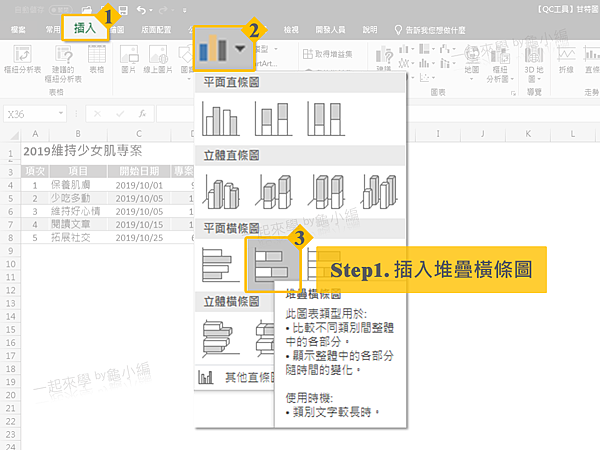The image size is (600, 450).
Task: Click cell 拓展社交
Action: pos(78,238)
